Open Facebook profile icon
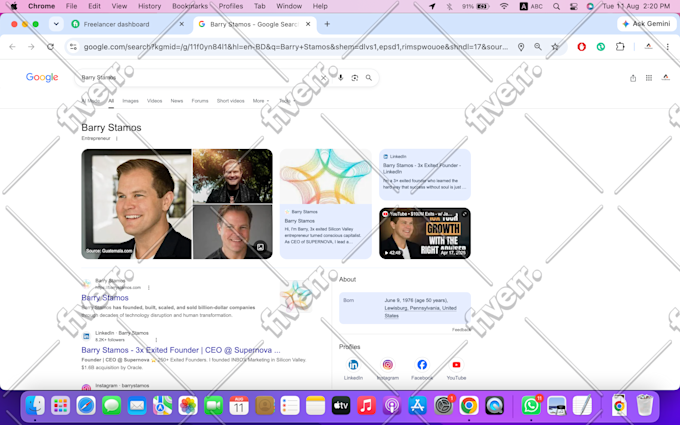Screen dimensions: 680x425 point(422,365)
